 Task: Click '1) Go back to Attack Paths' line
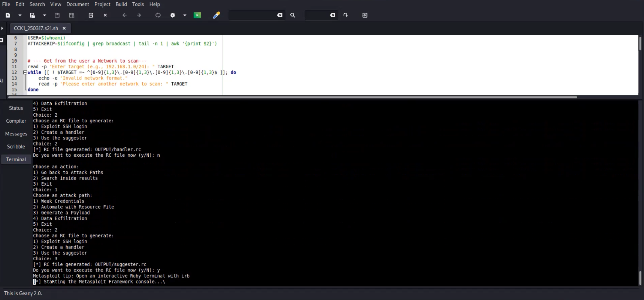click(68, 172)
